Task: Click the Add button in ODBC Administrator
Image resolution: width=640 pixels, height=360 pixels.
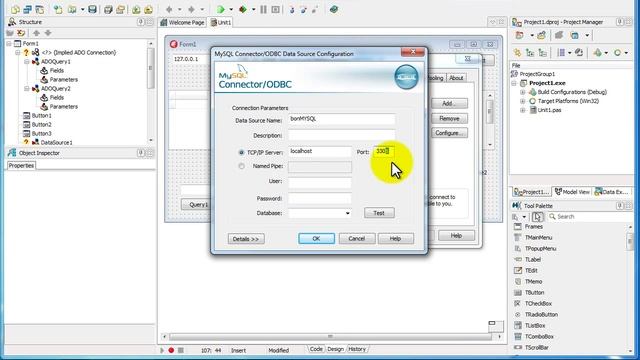Action: pos(449,104)
